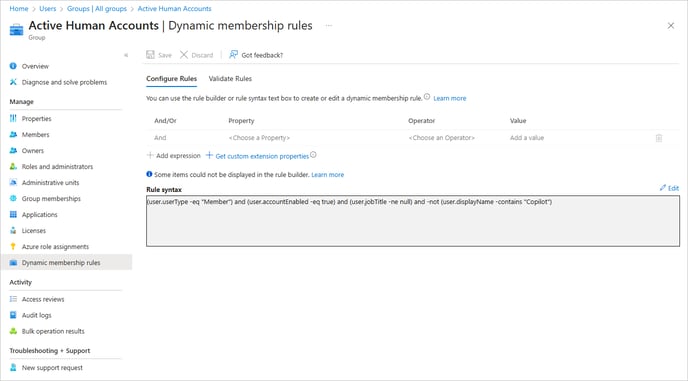Select the Azure role assignments key icon
Viewport: 688px width, 381px height.
[13, 246]
